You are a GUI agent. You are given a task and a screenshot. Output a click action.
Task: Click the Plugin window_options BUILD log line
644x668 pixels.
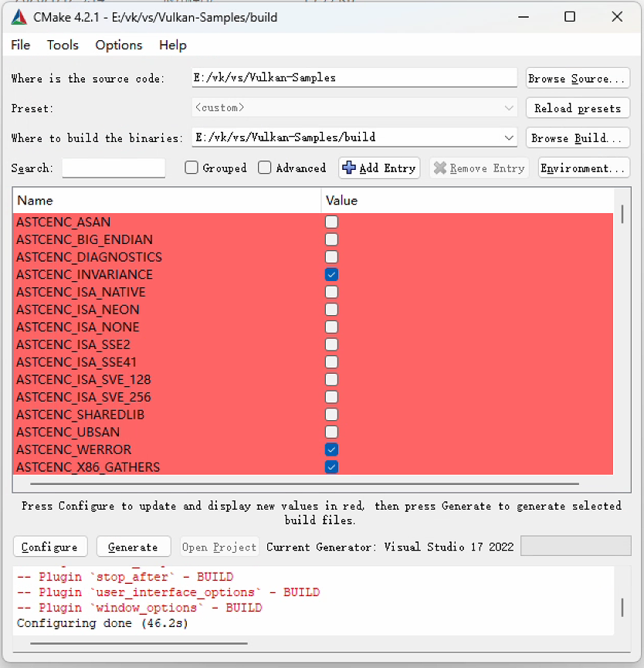point(139,608)
